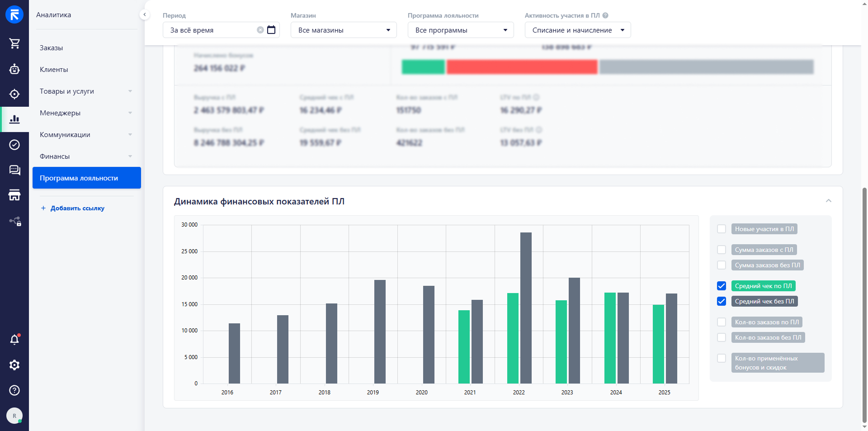Click the dark 'Средний чек без ПЛ' label
This screenshot has width=868, height=431.
click(764, 301)
